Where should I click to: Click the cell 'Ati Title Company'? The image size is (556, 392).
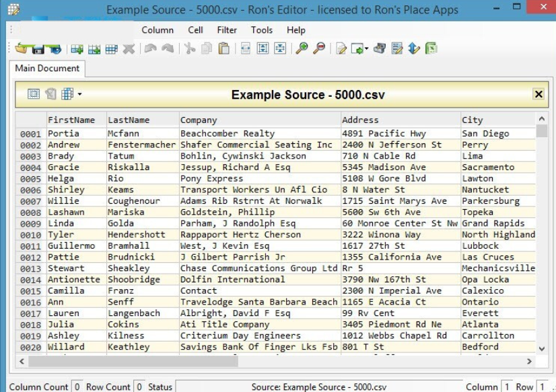pos(260,324)
